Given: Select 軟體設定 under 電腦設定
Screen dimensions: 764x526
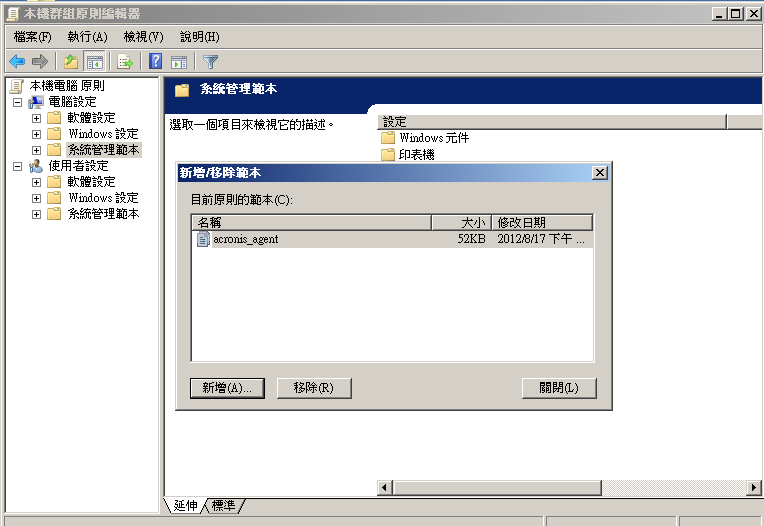Looking at the screenshot, I should (x=91, y=118).
